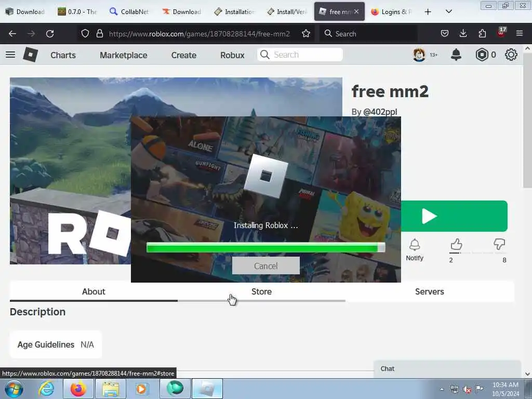Open the Servers tab
This screenshot has height=399, width=532.
(x=430, y=291)
